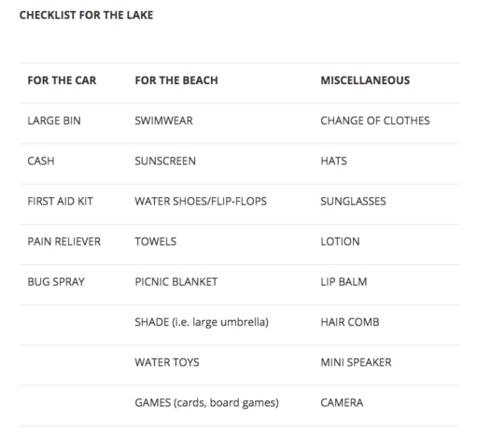
Task: Click the MINI SPEAKER item
Action: coord(356,362)
